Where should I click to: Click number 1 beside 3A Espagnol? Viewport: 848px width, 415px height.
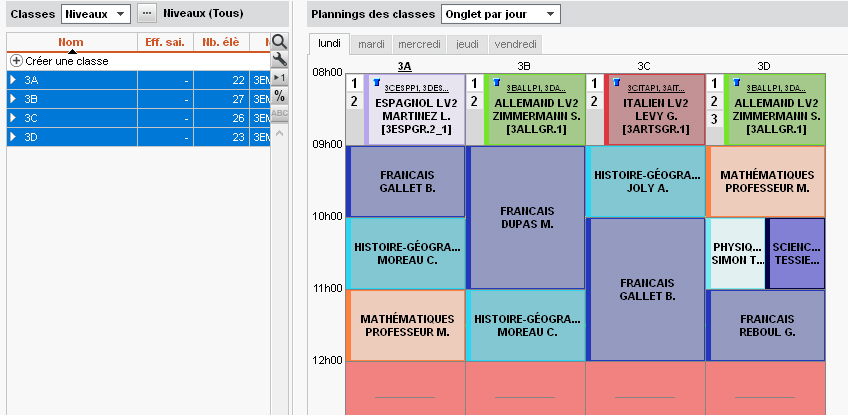click(354, 83)
